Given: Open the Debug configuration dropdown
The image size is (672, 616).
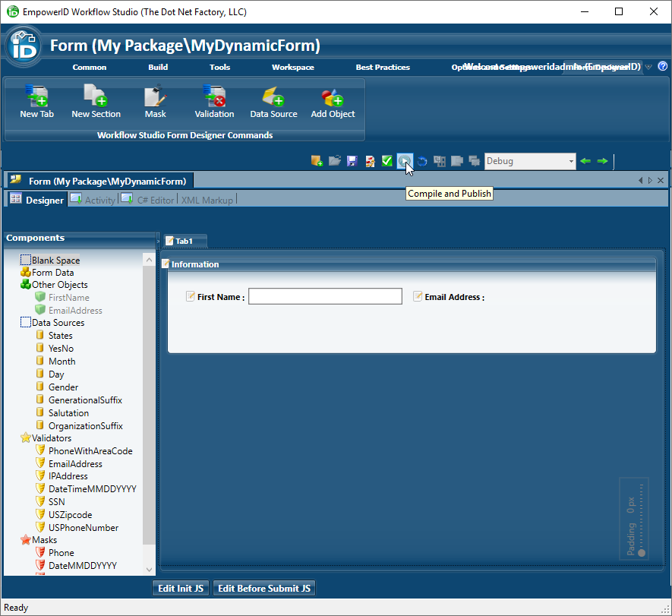Looking at the screenshot, I should click(571, 161).
